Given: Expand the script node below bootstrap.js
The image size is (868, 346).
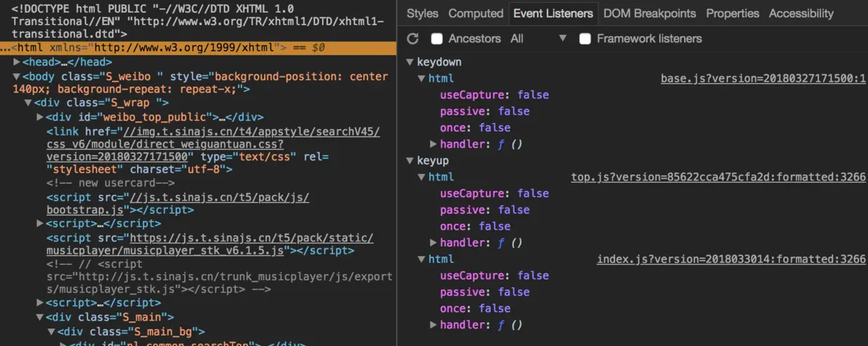Looking at the screenshot, I should point(40,224).
